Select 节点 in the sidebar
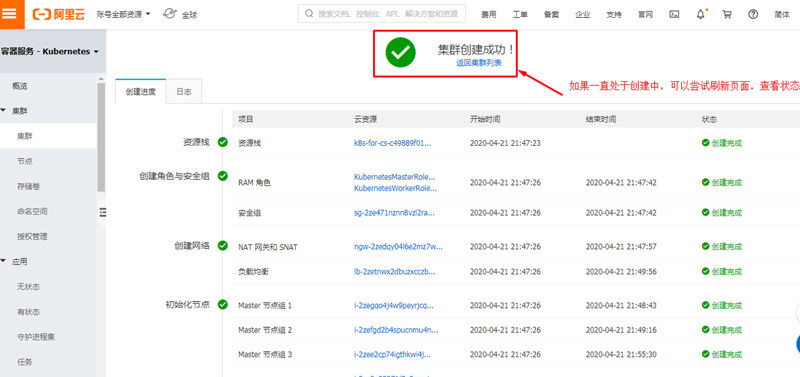Viewport: 800px width, 377px height. 25,161
